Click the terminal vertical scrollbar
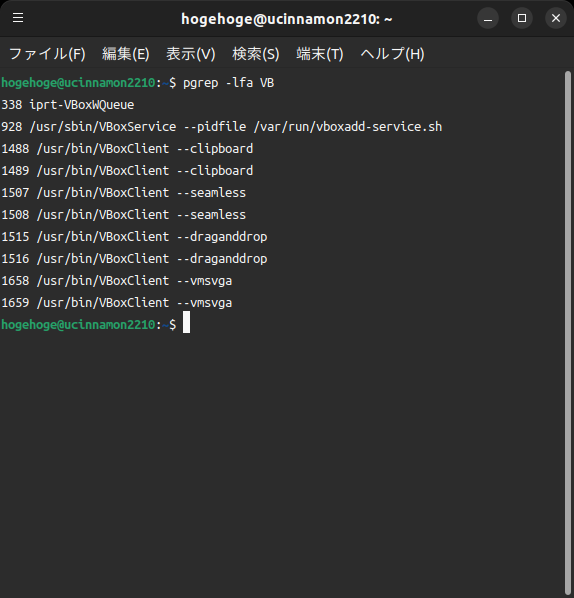The width and height of the screenshot is (574, 598). (568, 332)
